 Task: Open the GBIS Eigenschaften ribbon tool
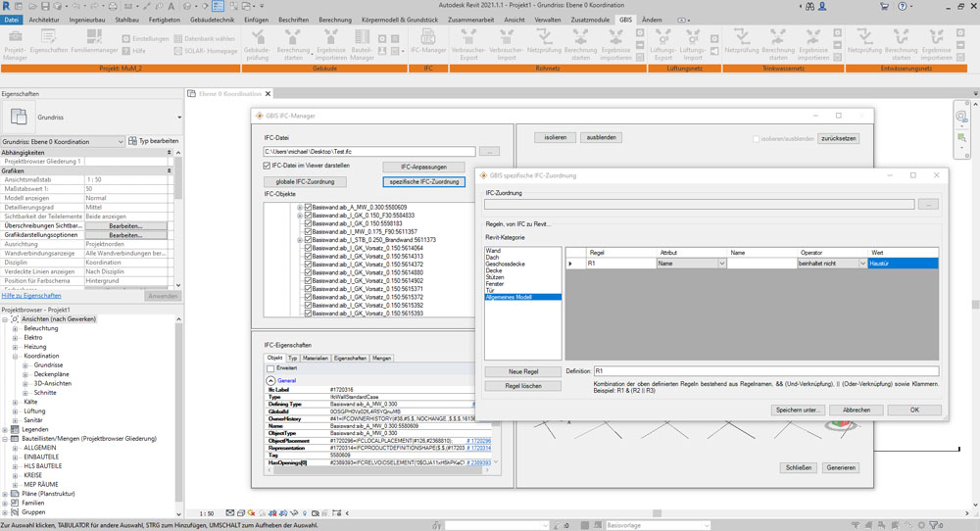click(x=49, y=41)
